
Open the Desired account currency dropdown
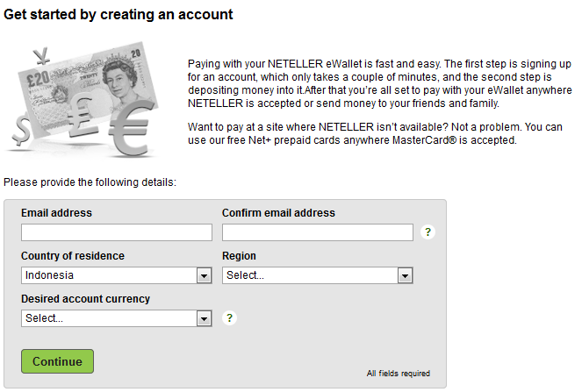[x=117, y=318]
